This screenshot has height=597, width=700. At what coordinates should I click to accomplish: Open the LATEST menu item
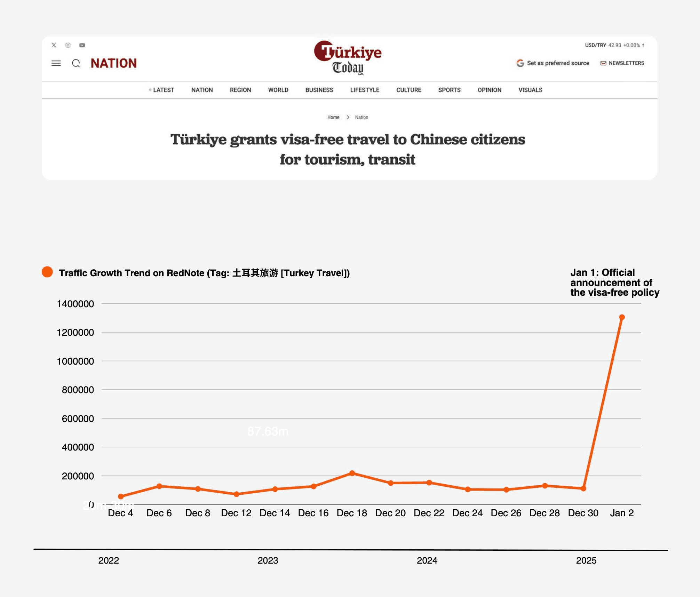163,90
